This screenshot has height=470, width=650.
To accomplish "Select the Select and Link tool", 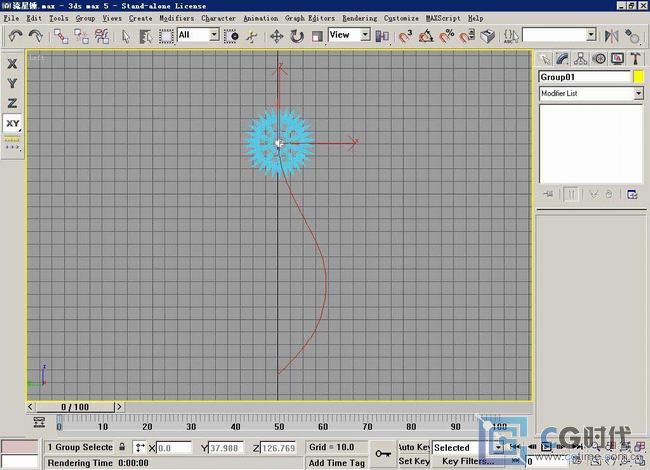I will tap(61, 36).
